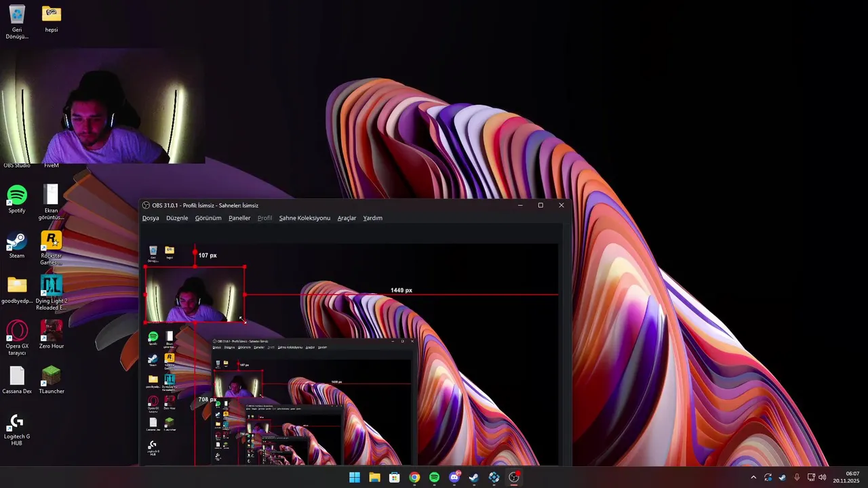Open the Profil menu in OBS

click(x=265, y=218)
